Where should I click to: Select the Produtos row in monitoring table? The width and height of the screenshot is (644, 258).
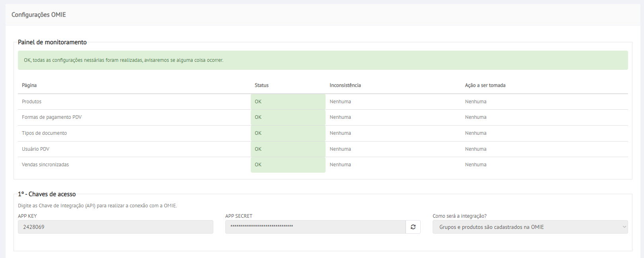pyautogui.click(x=32, y=102)
